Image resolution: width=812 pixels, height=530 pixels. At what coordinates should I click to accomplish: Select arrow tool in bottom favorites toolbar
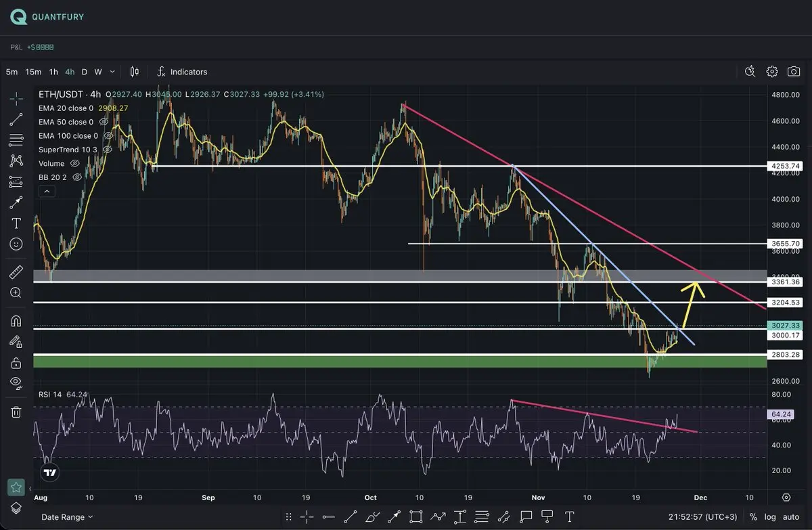tap(394, 516)
